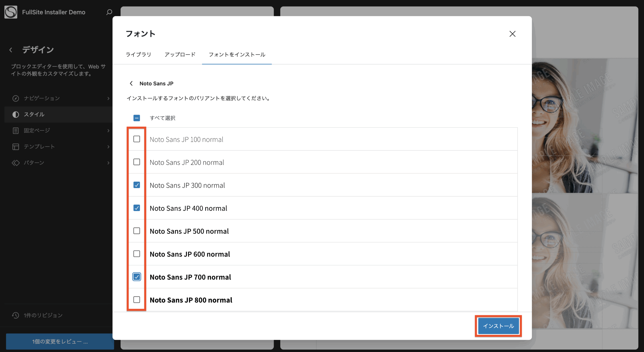Click Noto Sans JP 300 normal label
The height and width of the screenshot is (352, 644).
coord(187,185)
